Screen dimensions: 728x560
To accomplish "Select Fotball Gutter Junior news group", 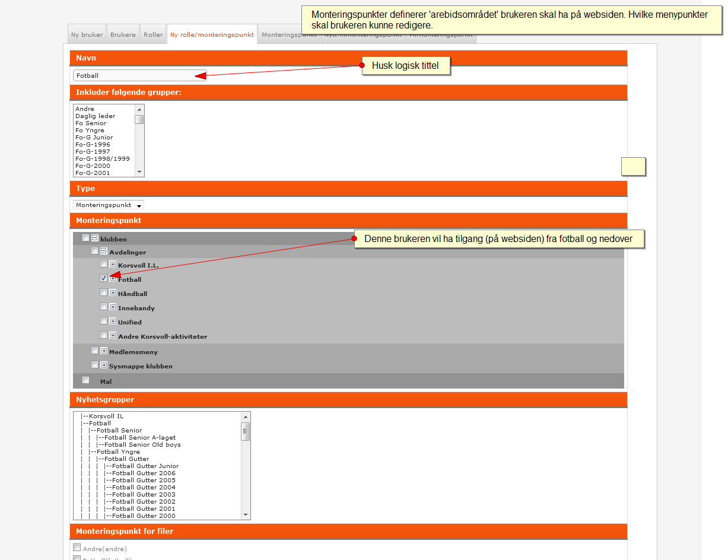I will click(x=130, y=466).
